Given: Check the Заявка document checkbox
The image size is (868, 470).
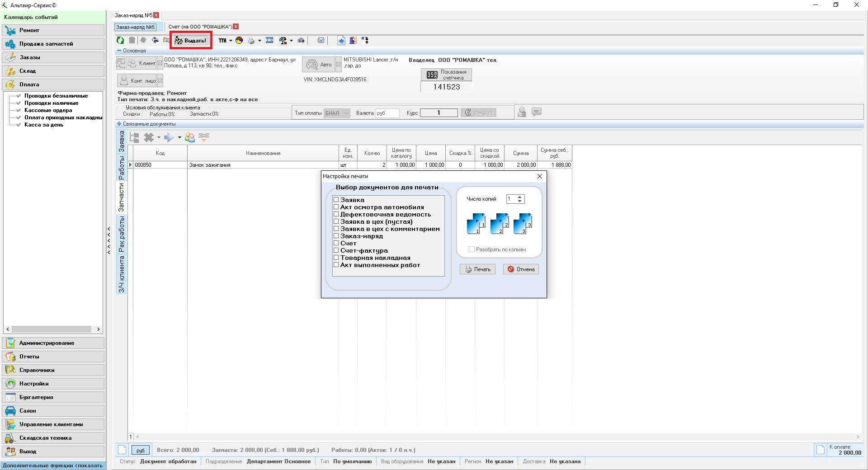Looking at the screenshot, I should coord(336,199).
